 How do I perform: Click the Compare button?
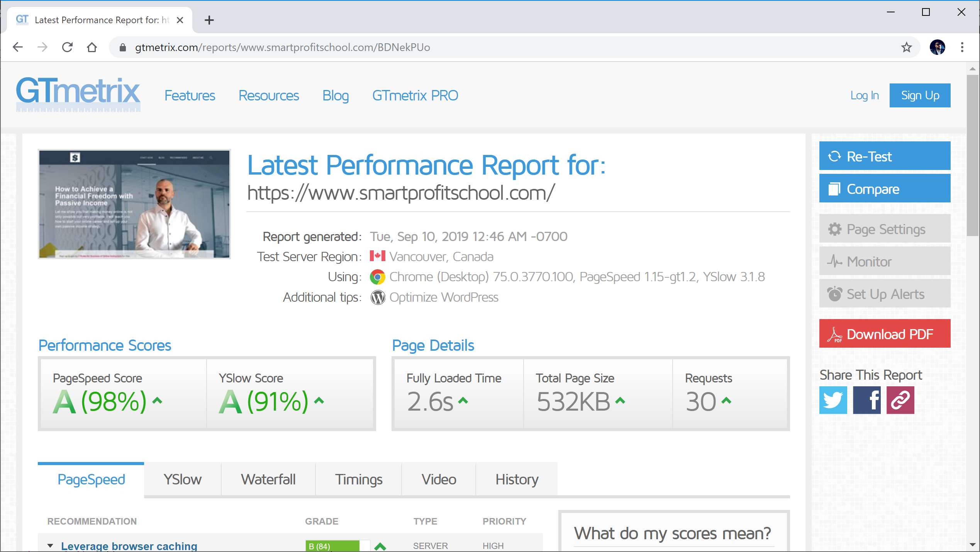[x=885, y=189]
